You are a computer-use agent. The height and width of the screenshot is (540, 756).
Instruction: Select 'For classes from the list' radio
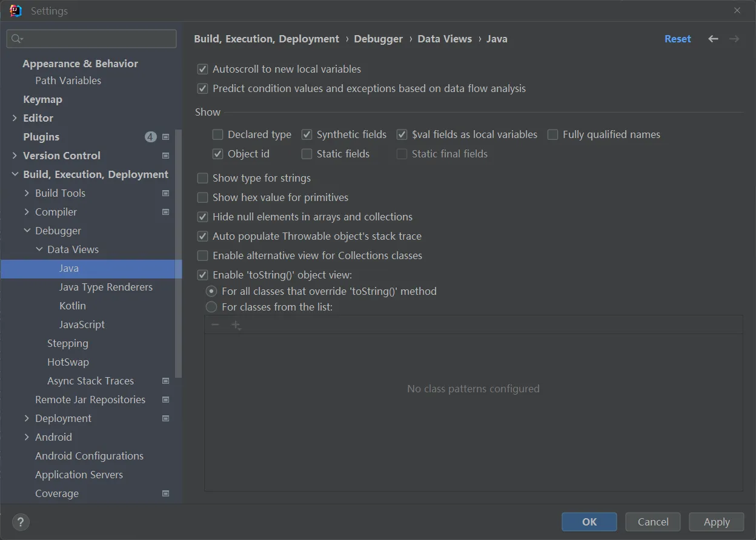click(x=211, y=307)
